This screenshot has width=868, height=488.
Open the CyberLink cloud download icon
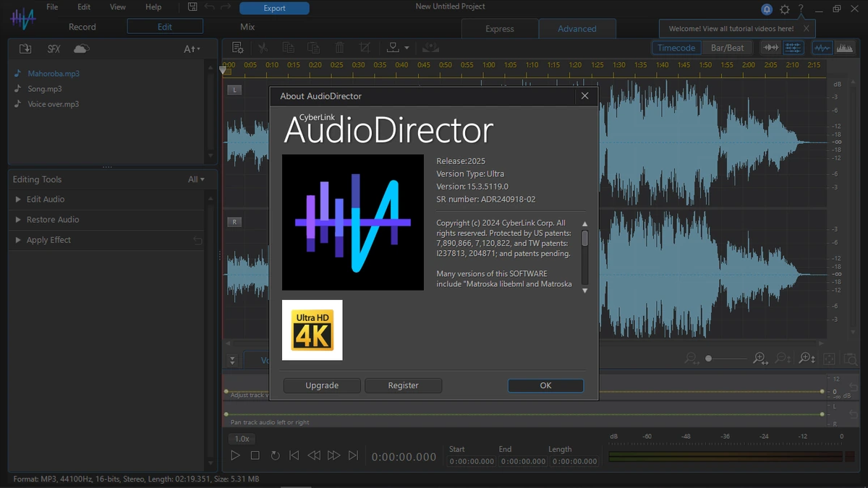point(82,48)
